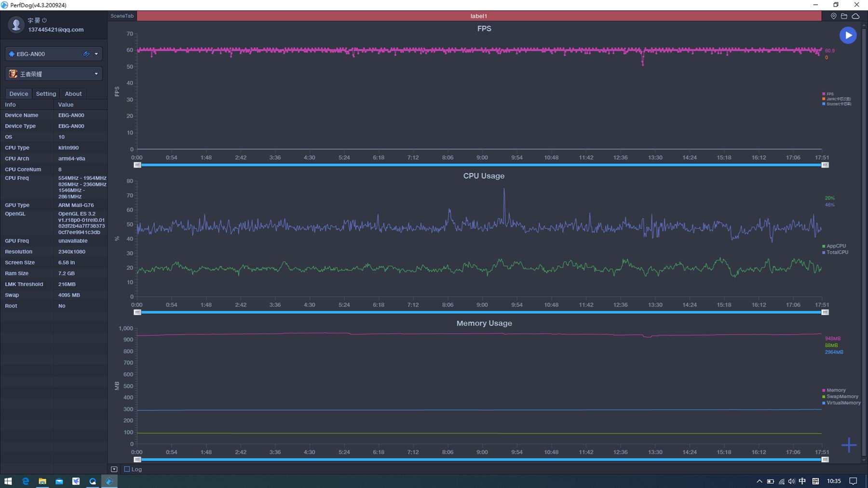Click the location pin icon in top bar
Screen dimensions: 868x488
click(x=833, y=16)
